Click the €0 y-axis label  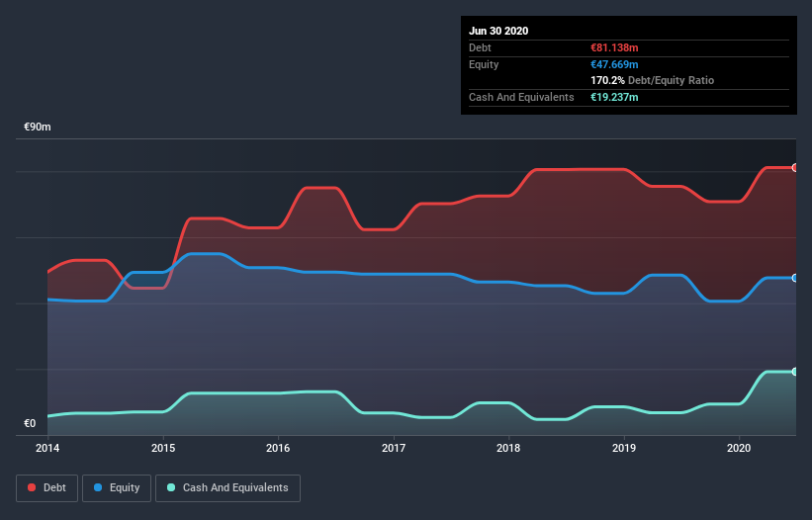click(x=30, y=423)
